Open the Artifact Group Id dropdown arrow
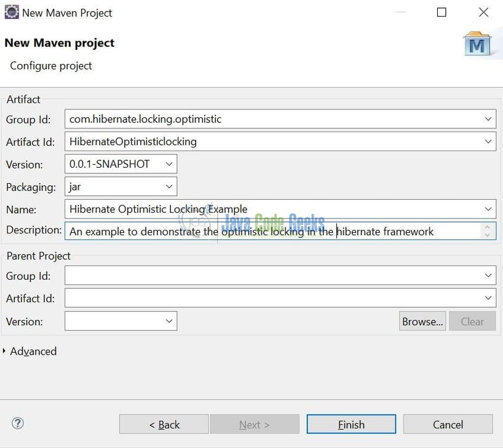The image size is (503, 448). tap(488, 119)
